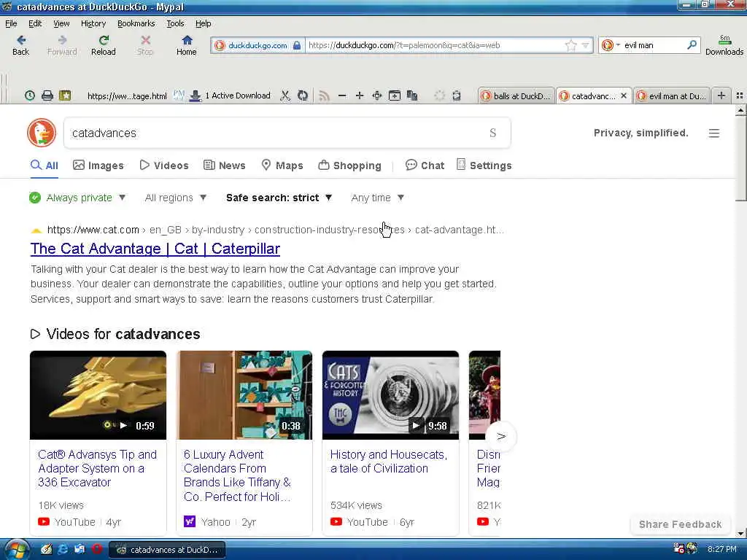Click the site identity padlock icon
The height and width of the screenshot is (560, 747).
(297, 45)
